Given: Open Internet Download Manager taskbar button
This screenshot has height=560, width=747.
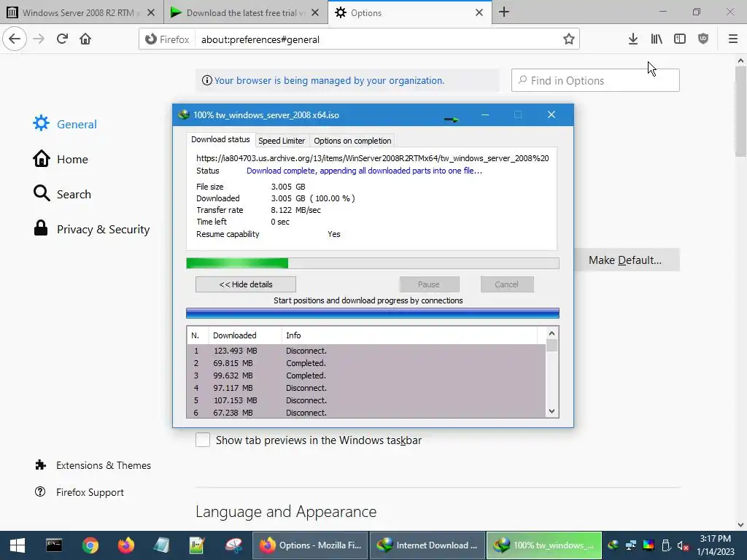Looking at the screenshot, I should tap(427, 545).
